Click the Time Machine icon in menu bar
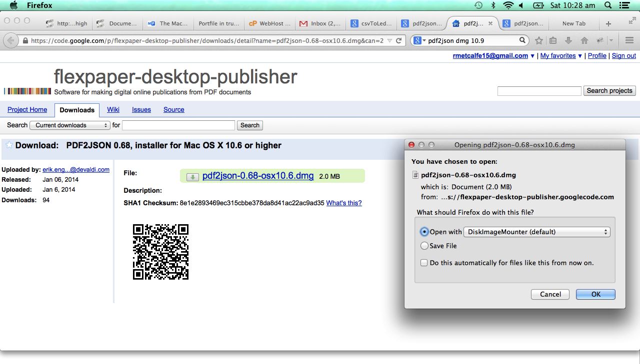Image resolution: width=640 pixels, height=364 pixels. [x=478, y=5]
